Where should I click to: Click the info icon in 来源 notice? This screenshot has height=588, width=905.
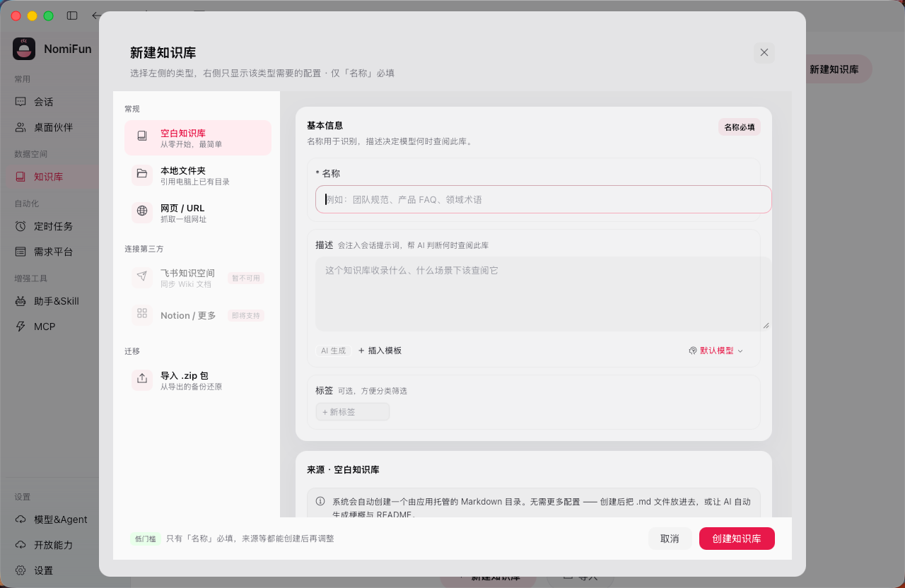pos(320,501)
